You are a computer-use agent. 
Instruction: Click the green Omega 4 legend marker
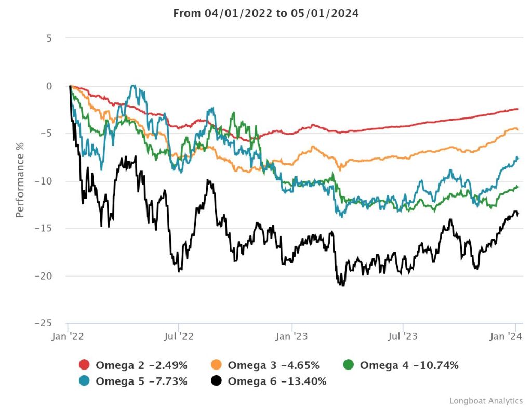coord(349,365)
